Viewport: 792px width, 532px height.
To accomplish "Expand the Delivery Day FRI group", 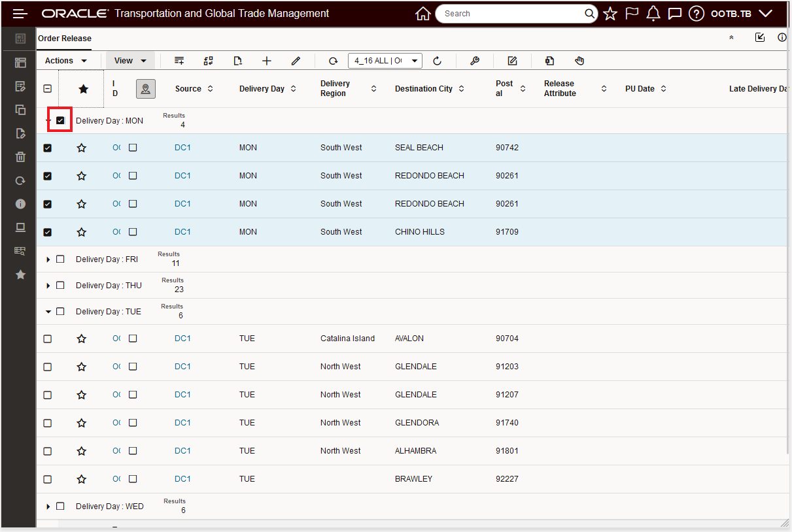I will 48,259.
